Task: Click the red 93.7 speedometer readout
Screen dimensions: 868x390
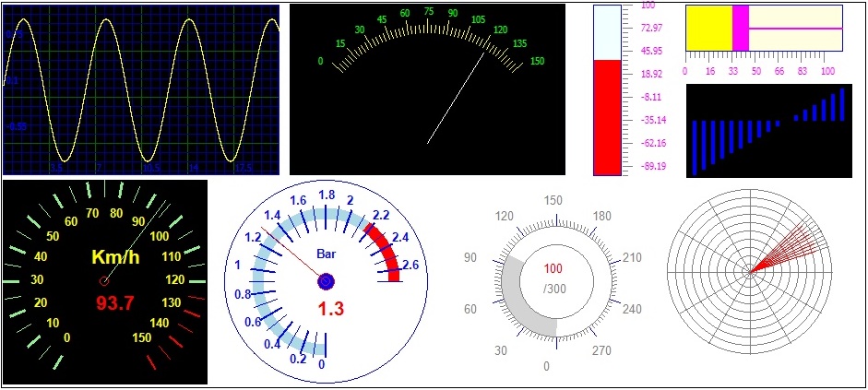Action: (x=115, y=302)
